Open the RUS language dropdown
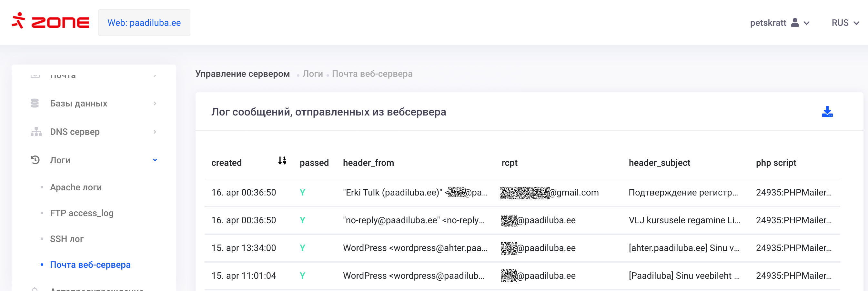868x291 pixels. coord(845,23)
